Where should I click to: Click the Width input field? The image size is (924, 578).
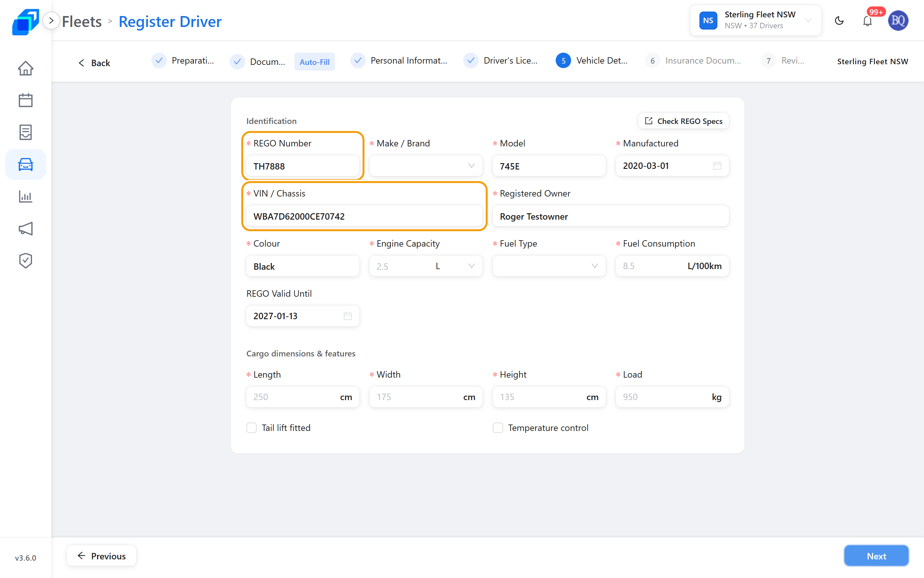coord(426,397)
